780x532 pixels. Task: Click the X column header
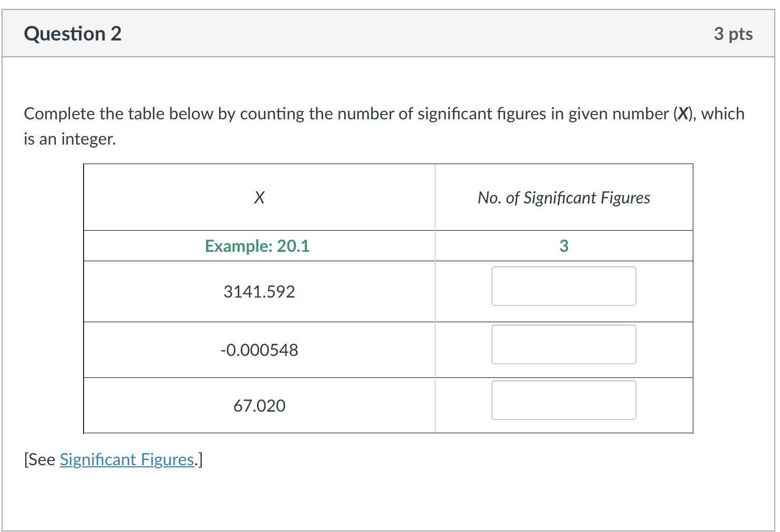(x=259, y=198)
